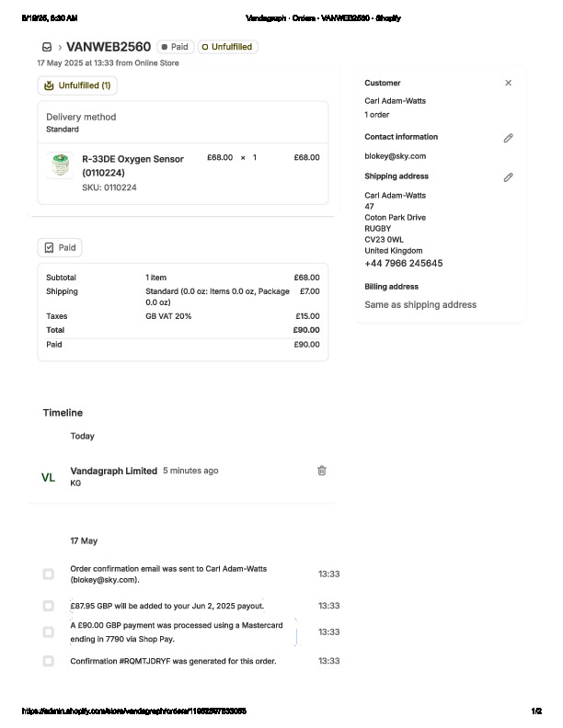The image size is (563, 728).
Task: Tick the Confirmation #RQMTJDRYF event checkbox
Action: pos(49,661)
